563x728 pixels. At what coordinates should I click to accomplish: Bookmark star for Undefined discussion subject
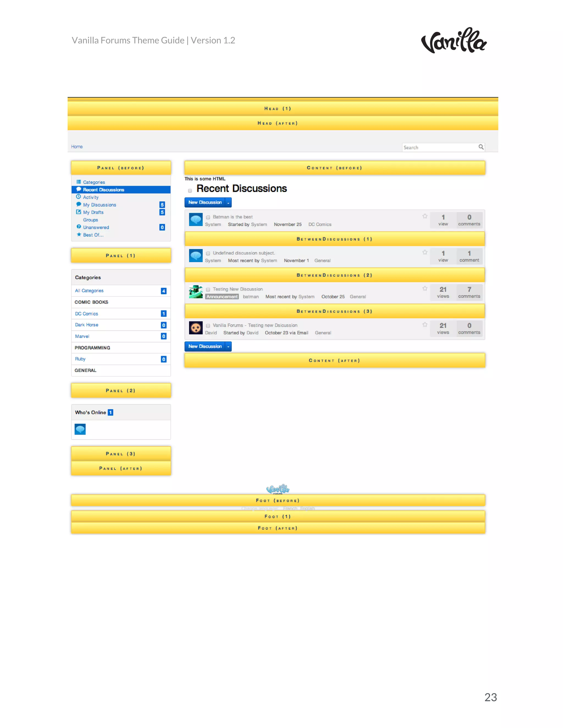click(x=425, y=252)
